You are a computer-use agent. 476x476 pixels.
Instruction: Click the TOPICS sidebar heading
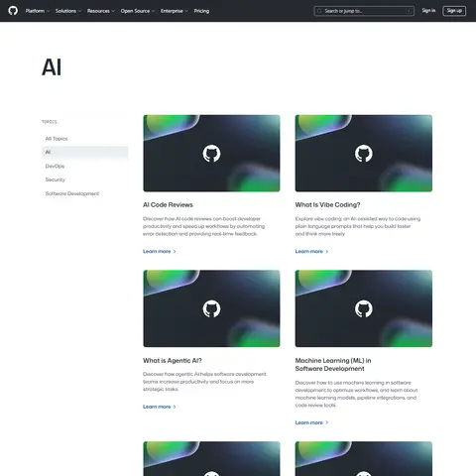pos(50,122)
